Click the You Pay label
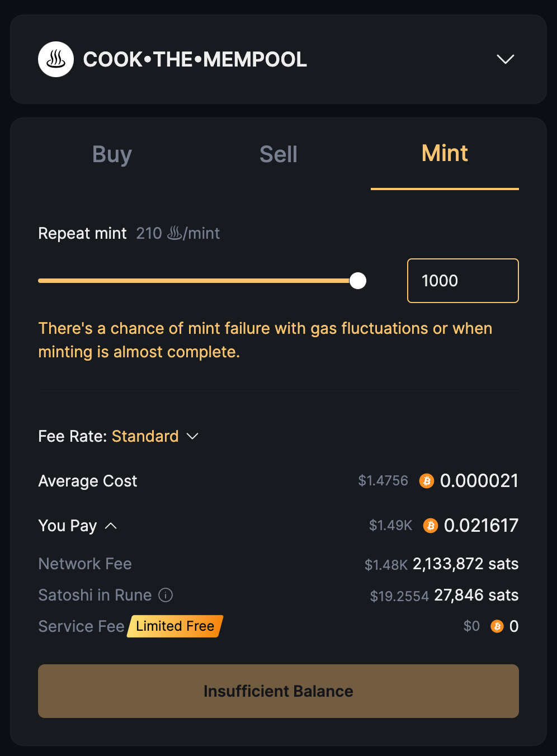The width and height of the screenshot is (557, 756). tap(68, 526)
